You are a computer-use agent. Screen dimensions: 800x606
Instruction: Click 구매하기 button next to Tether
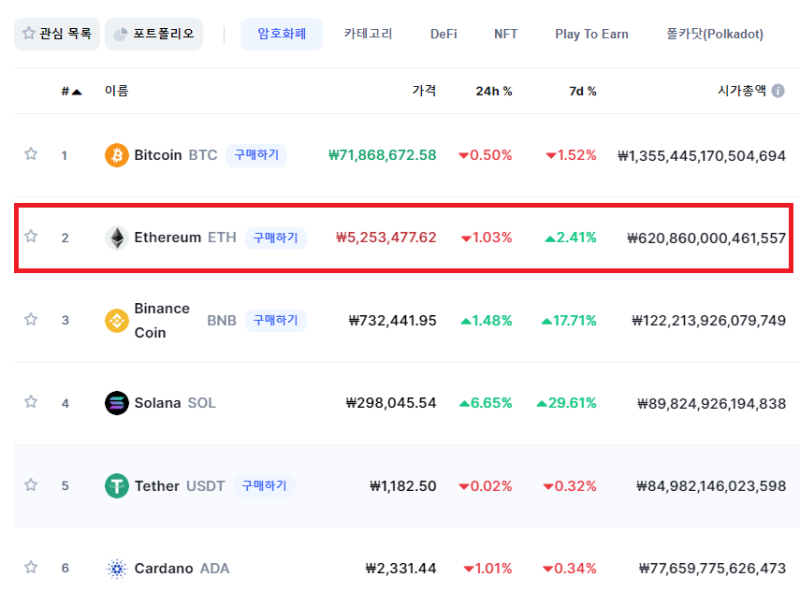[x=264, y=486]
